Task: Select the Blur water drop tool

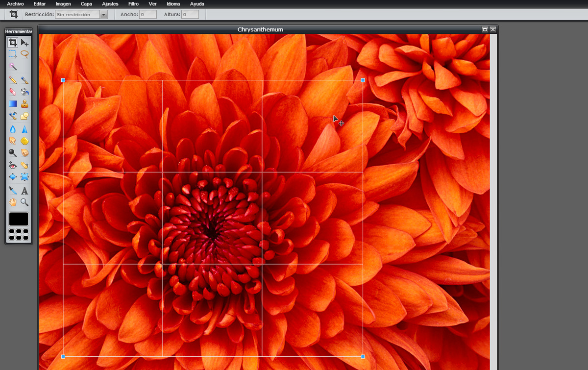Action: point(13,129)
